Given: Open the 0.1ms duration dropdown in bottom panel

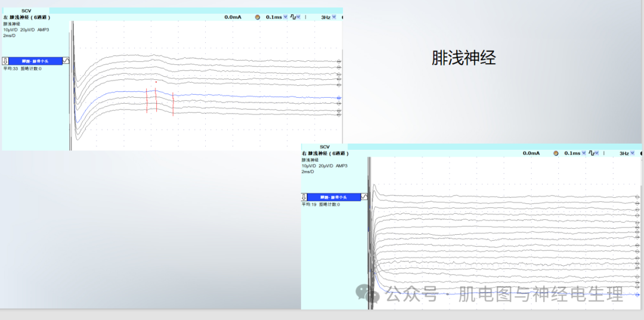Looking at the screenshot, I should tap(583, 153).
